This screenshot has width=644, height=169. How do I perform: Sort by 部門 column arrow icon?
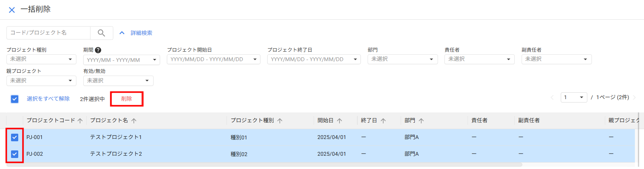[421, 121]
